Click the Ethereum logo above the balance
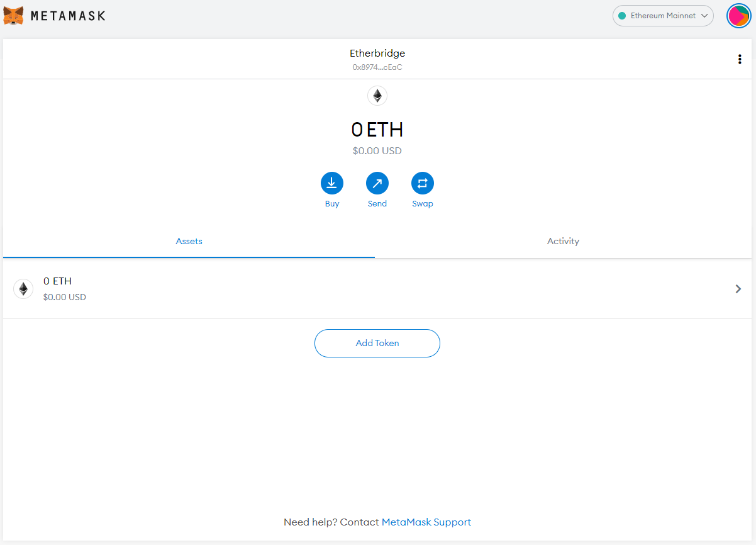This screenshot has height=545, width=756. [377, 95]
